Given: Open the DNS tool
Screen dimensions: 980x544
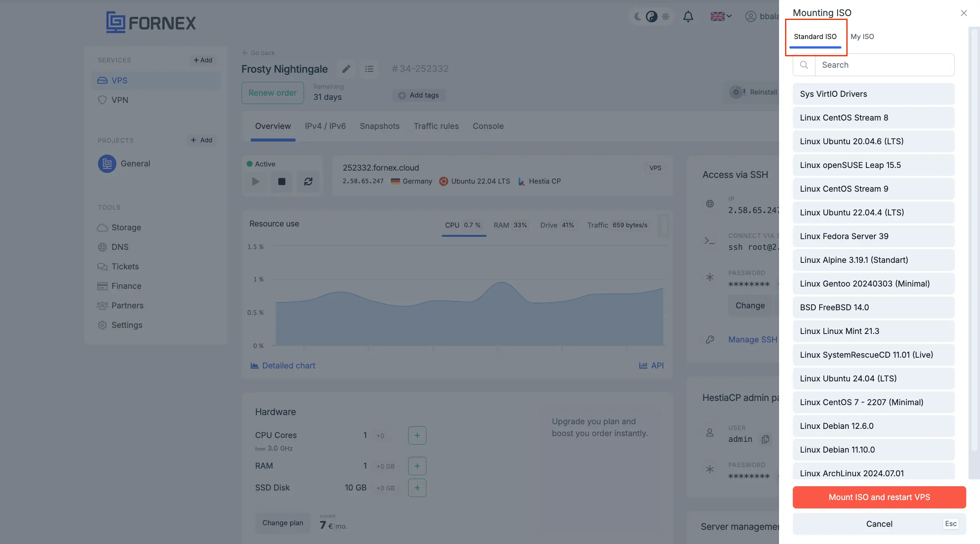Looking at the screenshot, I should pos(113,247).
